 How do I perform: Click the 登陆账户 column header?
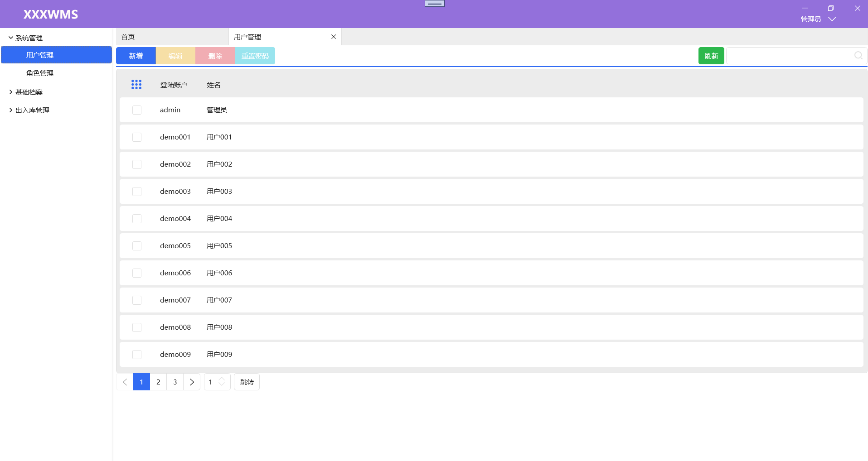coord(174,85)
